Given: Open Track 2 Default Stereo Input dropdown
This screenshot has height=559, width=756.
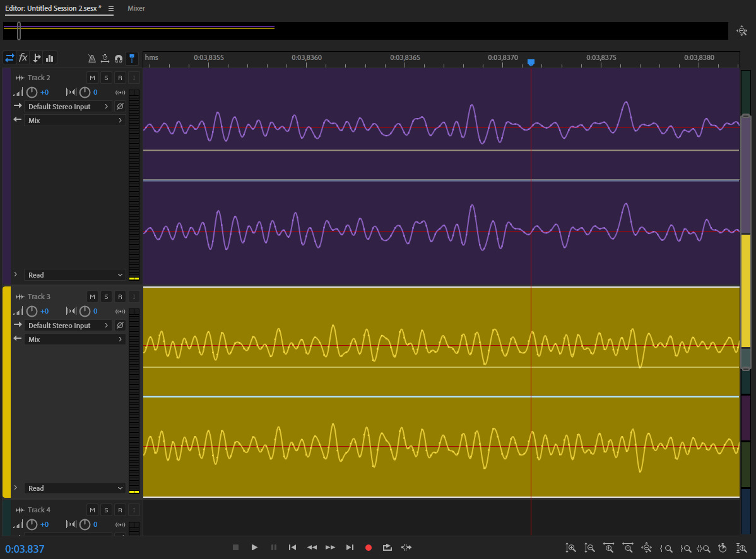Looking at the screenshot, I should (68, 107).
